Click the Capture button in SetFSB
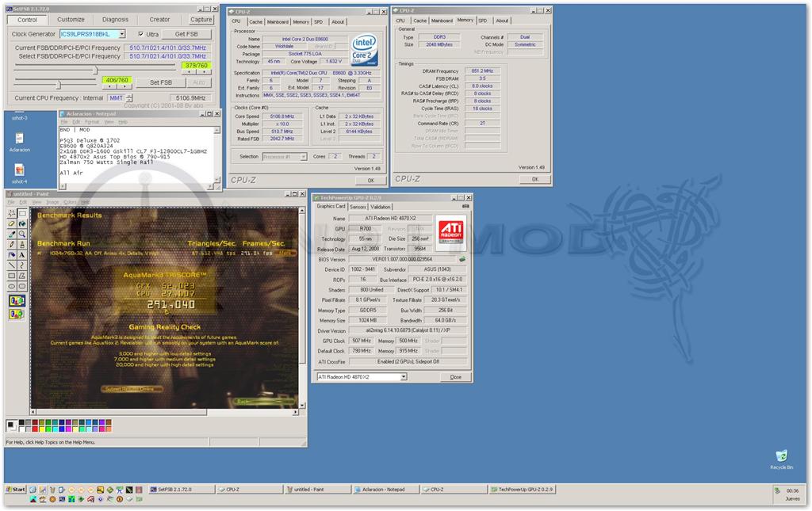The height and width of the screenshot is (511, 812). (201, 19)
